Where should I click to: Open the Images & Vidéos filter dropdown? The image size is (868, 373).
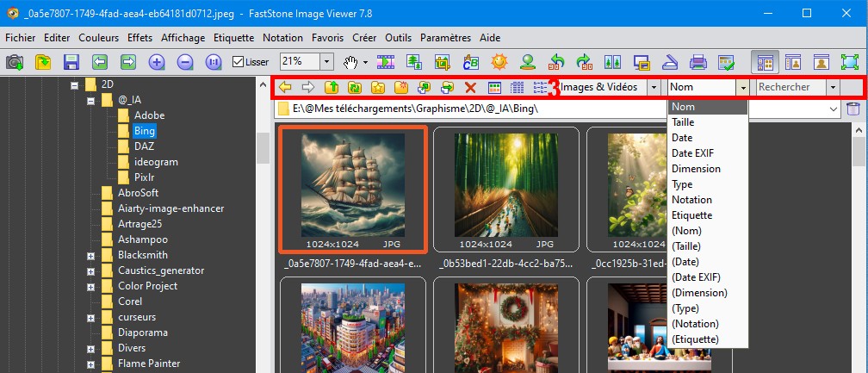(654, 87)
